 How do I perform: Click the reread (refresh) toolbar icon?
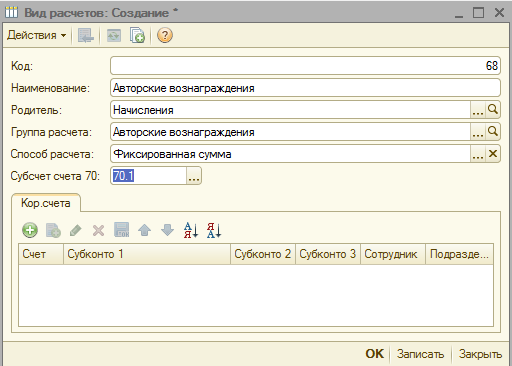click(114, 35)
